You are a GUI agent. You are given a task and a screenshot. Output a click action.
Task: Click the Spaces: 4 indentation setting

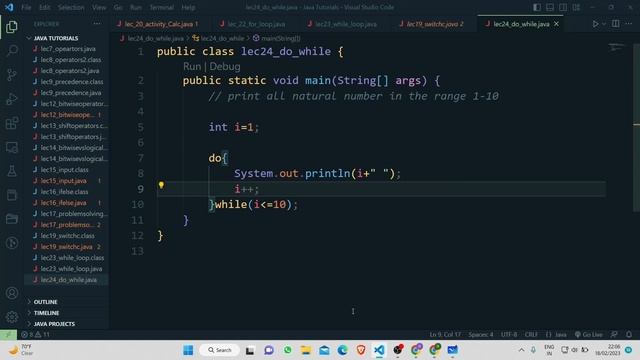tap(480, 334)
